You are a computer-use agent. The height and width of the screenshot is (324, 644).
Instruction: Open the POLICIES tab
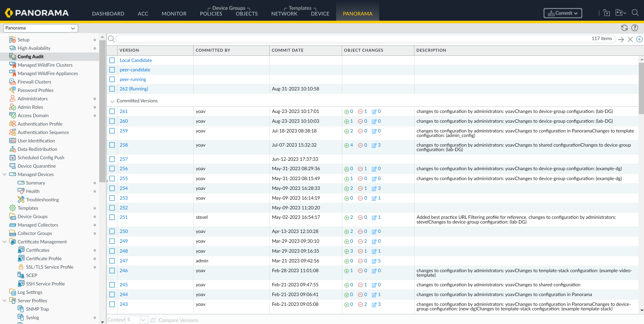(x=211, y=14)
